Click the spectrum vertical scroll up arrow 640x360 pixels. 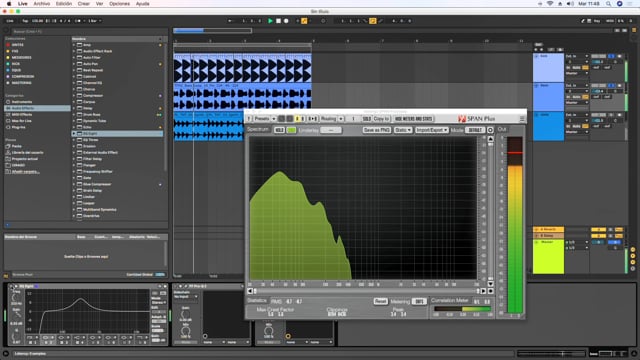pos(490,139)
